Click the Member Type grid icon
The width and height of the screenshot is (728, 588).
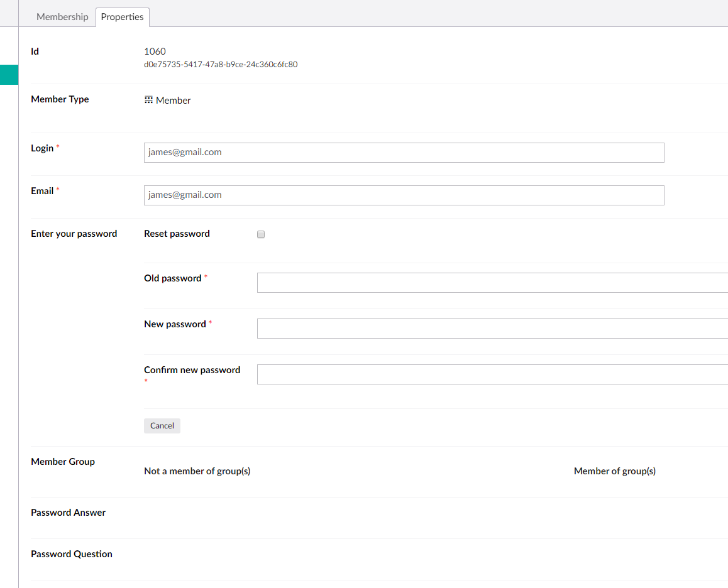(x=148, y=99)
